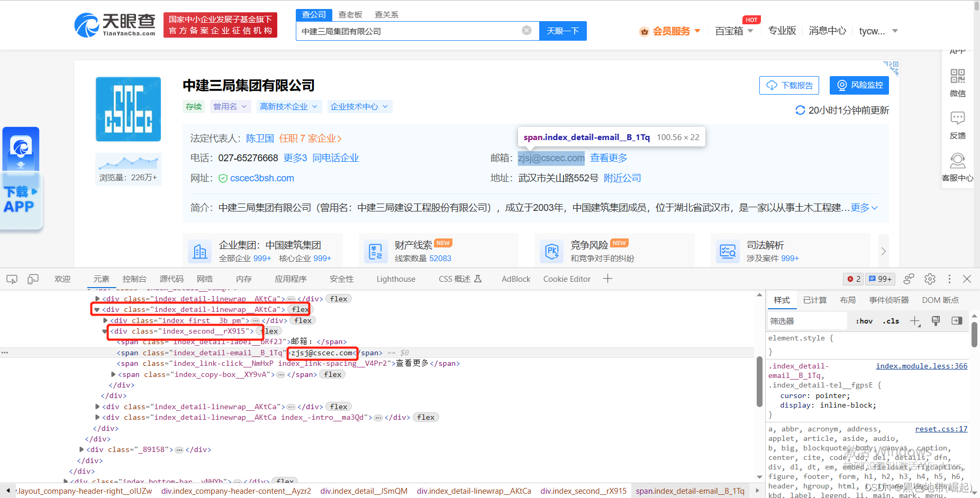The width and height of the screenshot is (980, 498).
Task: Click the TianYanCha logo
Action: [115, 25]
